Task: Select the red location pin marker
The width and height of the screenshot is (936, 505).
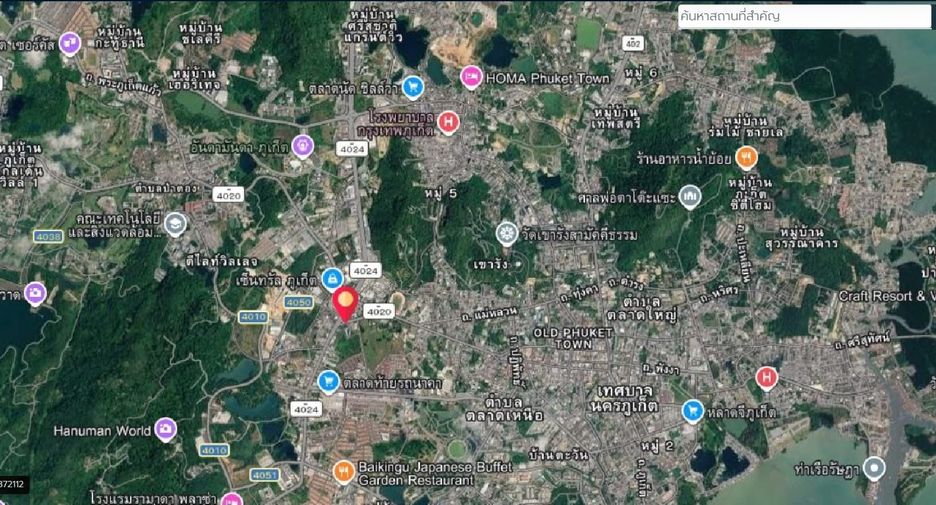Action: point(345,304)
